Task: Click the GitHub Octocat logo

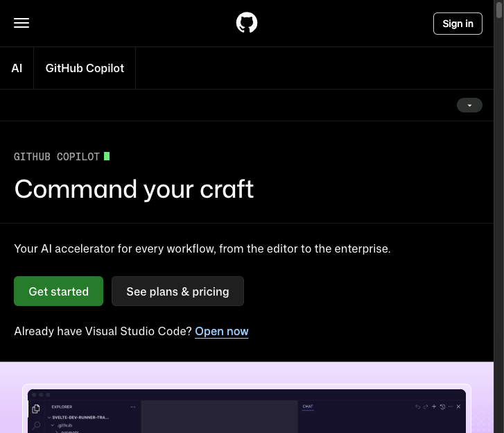Action: coord(247,22)
